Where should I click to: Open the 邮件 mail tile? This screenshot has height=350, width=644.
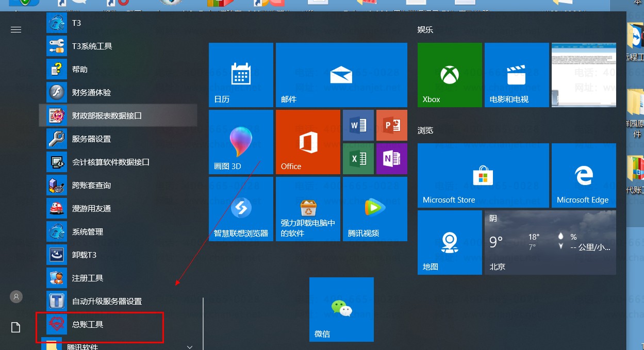point(341,75)
